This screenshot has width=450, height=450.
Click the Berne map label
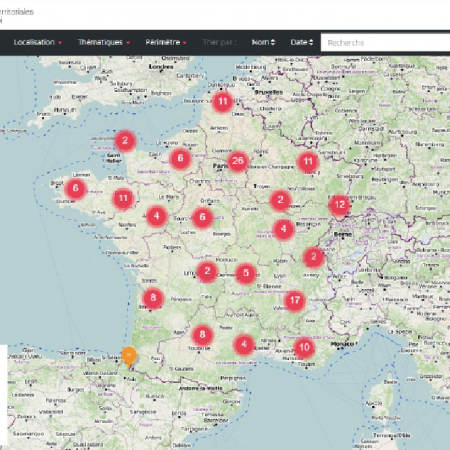pyautogui.click(x=343, y=234)
